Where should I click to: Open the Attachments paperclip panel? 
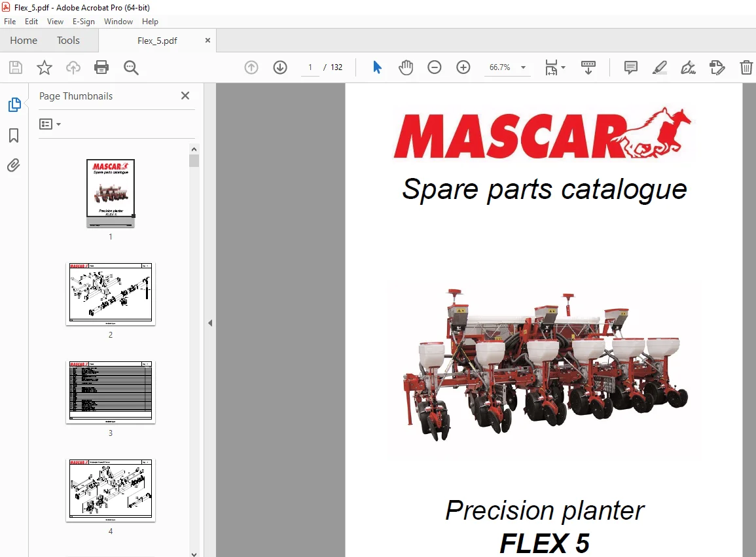coord(14,166)
